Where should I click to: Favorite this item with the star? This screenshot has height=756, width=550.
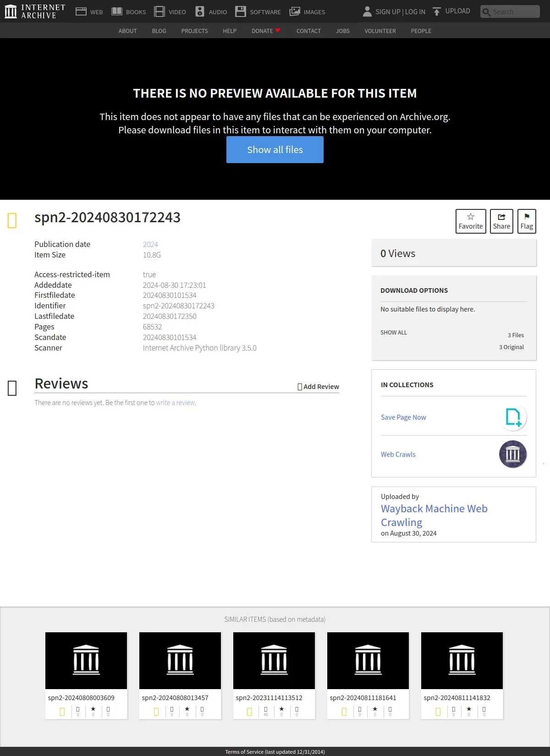pyautogui.click(x=471, y=221)
